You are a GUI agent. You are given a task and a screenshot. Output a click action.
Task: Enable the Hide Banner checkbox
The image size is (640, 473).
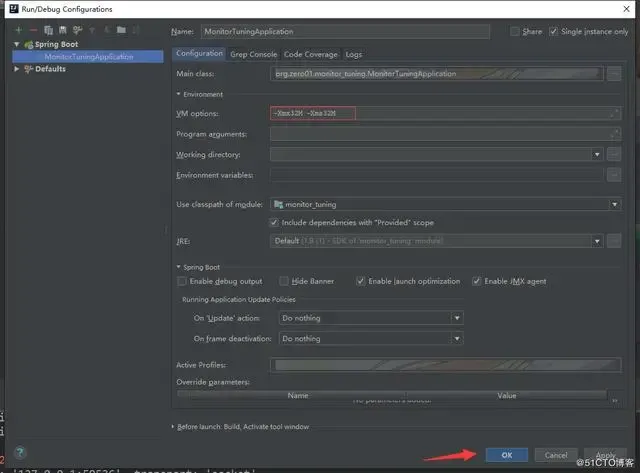tap(284, 281)
